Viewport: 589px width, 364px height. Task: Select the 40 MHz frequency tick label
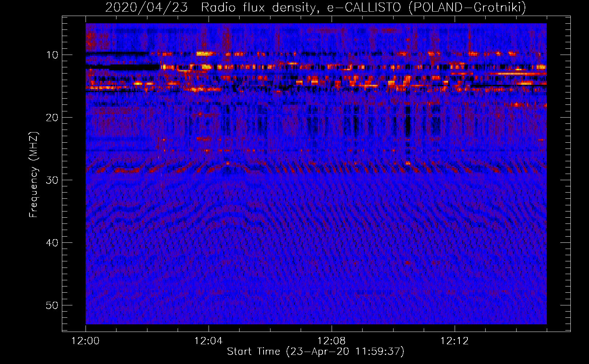coord(52,243)
